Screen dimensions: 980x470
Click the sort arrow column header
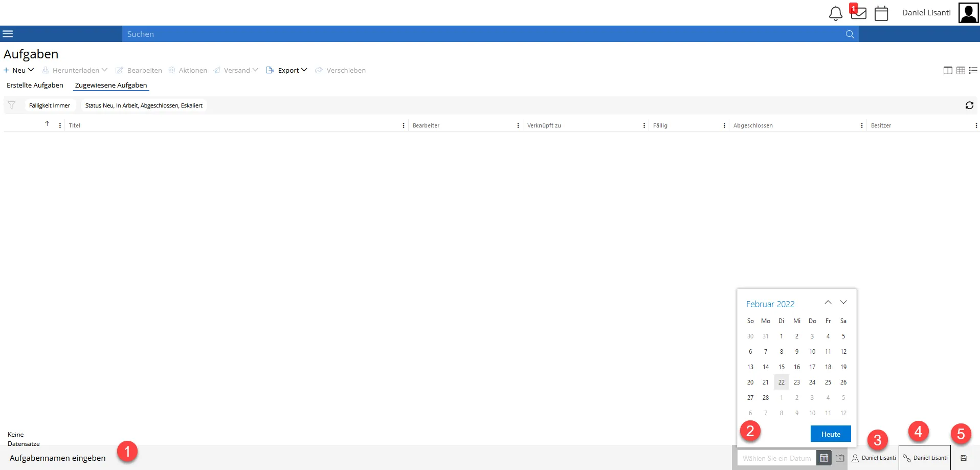coord(47,124)
